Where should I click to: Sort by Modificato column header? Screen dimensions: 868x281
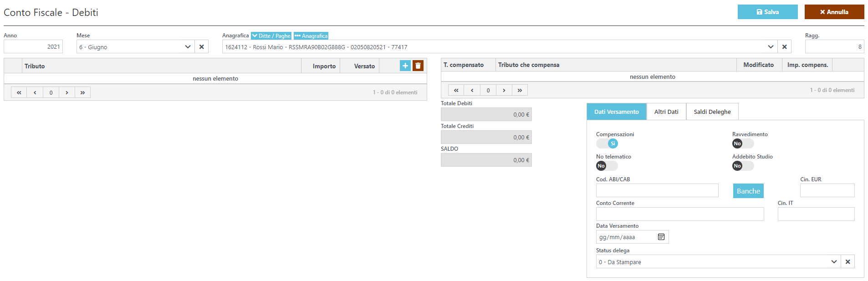(x=759, y=65)
